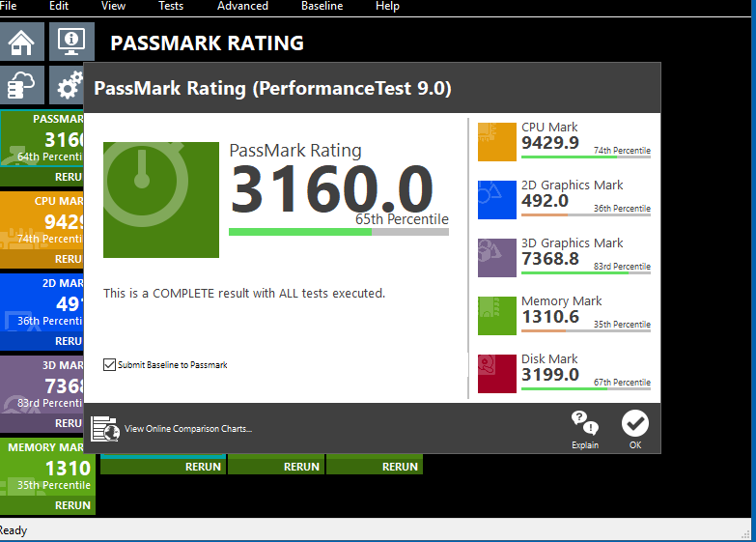
Task: Click the CPU Mark score 9429.9
Action: coord(550,143)
